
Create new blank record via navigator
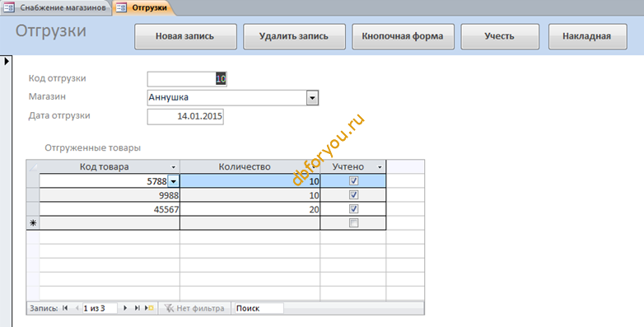(x=150, y=308)
